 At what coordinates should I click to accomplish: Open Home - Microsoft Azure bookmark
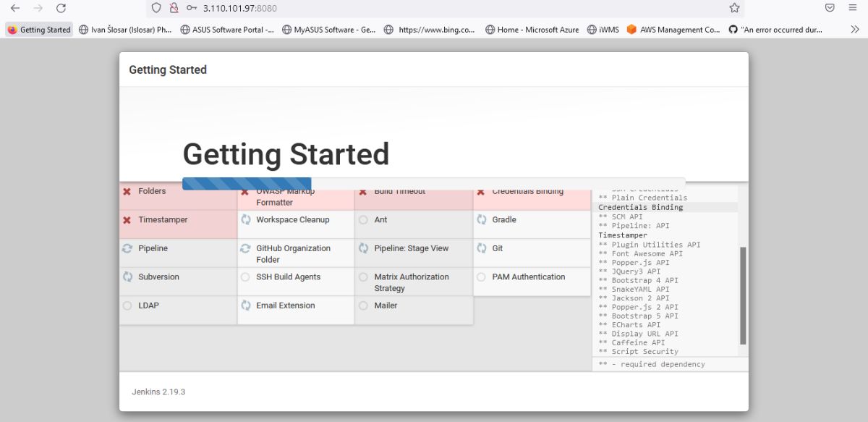click(532, 30)
